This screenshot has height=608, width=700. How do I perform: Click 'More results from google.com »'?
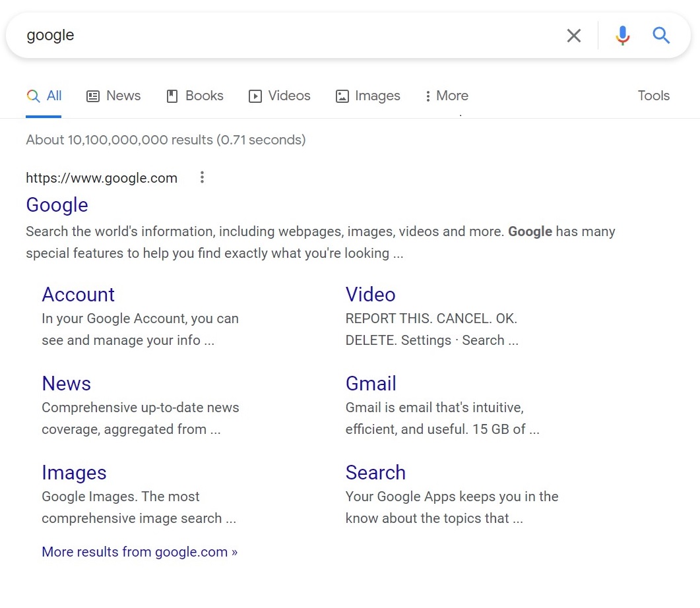(x=140, y=552)
